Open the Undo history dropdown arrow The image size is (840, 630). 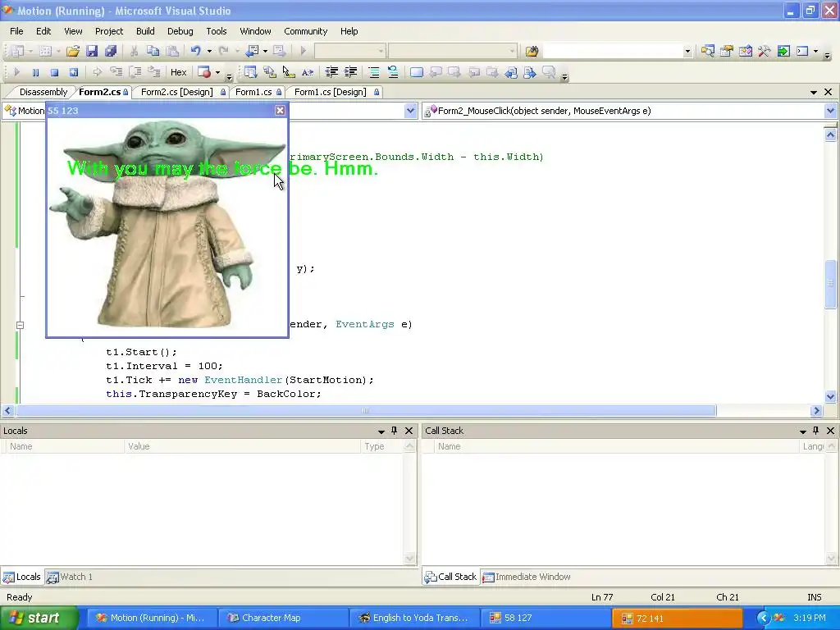(x=209, y=51)
